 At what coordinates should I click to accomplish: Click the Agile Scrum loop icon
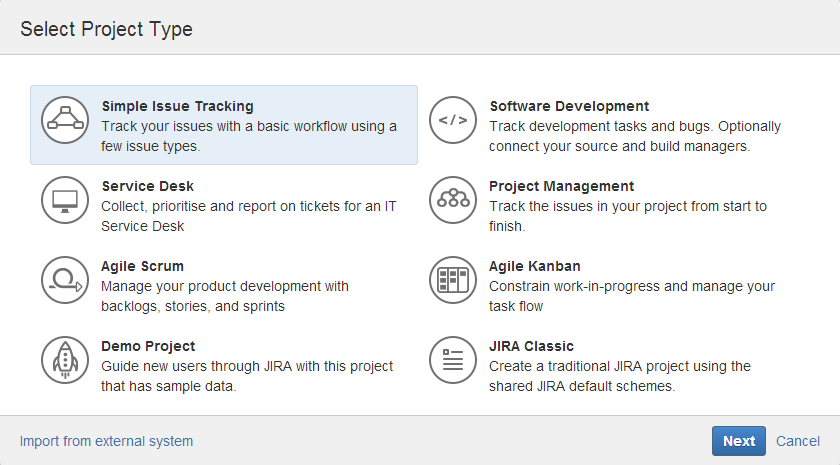(x=65, y=280)
